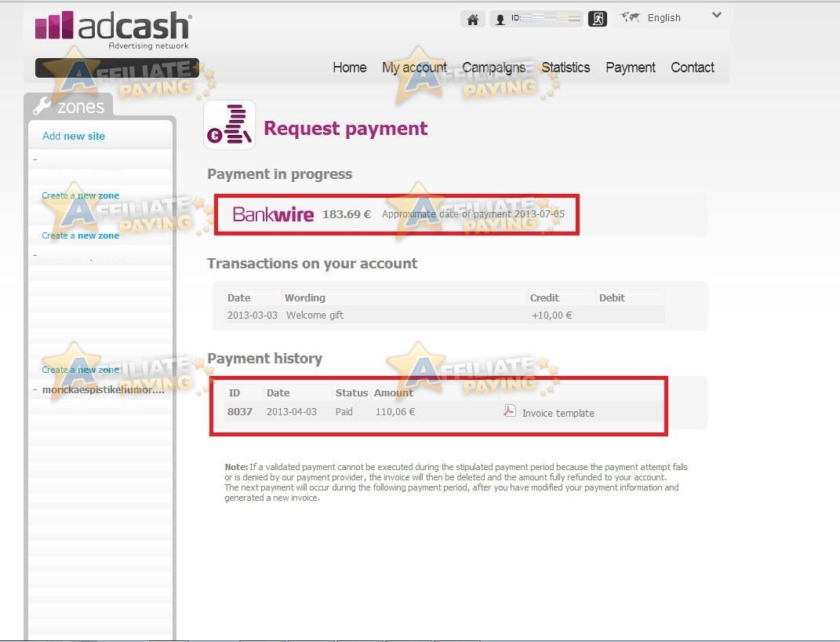Image resolution: width=840 pixels, height=642 pixels.
Task: Click the Bankwire payment logo
Action: [273, 214]
